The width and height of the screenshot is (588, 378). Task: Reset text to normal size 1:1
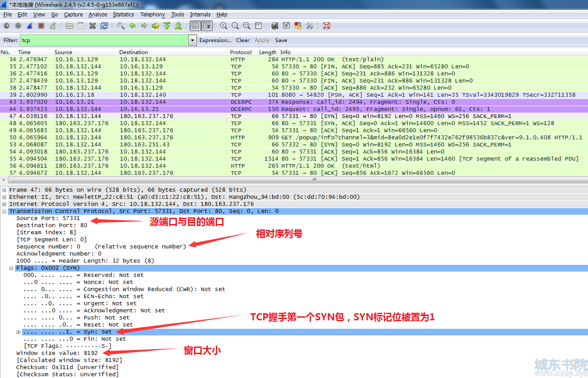pyautogui.click(x=247, y=26)
